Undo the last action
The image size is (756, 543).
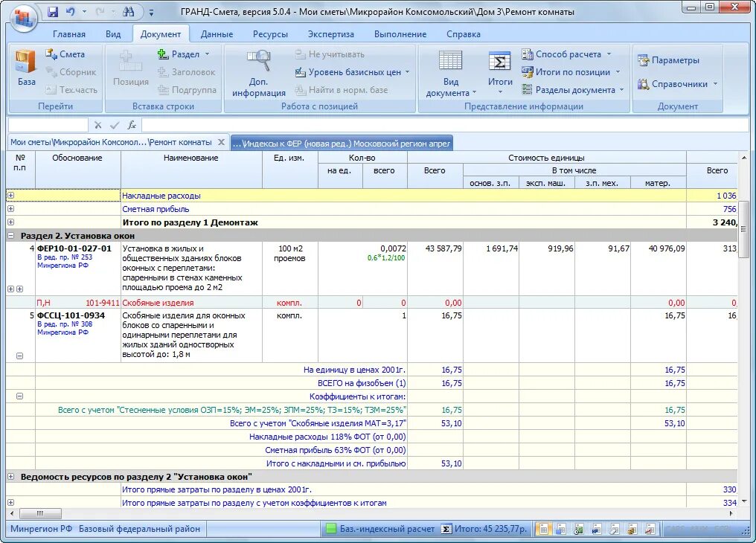coord(71,12)
